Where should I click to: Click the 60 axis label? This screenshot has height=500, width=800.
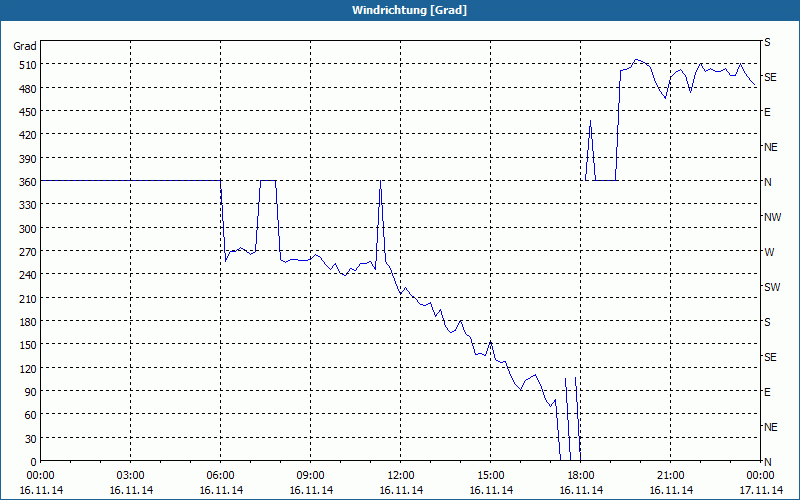click(31, 415)
